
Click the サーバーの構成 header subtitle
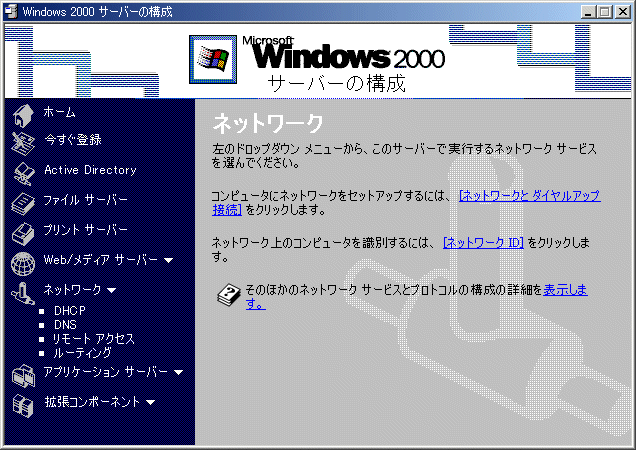coord(336,83)
